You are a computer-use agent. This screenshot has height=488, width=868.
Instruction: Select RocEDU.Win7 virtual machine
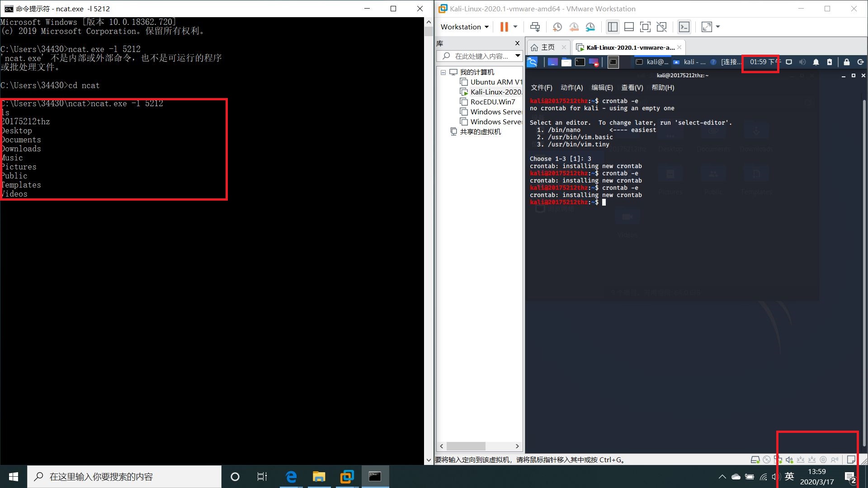point(487,102)
